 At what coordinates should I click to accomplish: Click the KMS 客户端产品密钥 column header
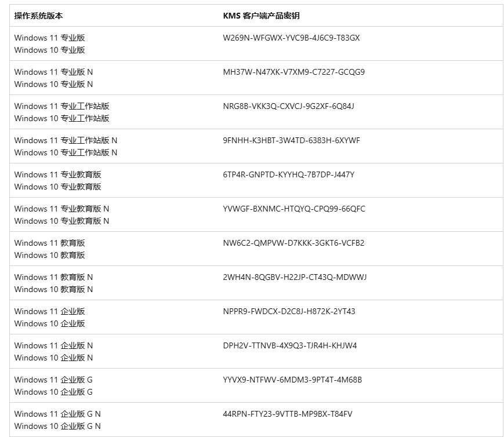point(261,16)
